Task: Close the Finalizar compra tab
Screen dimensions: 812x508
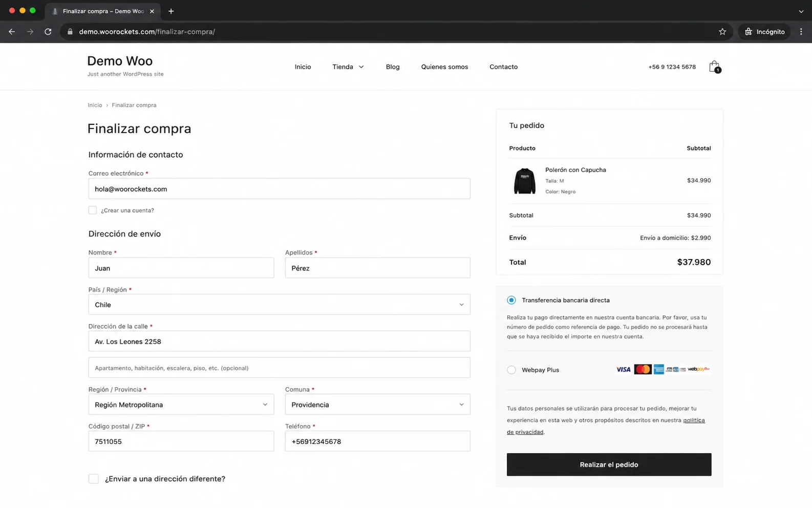Action: pyautogui.click(x=152, y=11)
